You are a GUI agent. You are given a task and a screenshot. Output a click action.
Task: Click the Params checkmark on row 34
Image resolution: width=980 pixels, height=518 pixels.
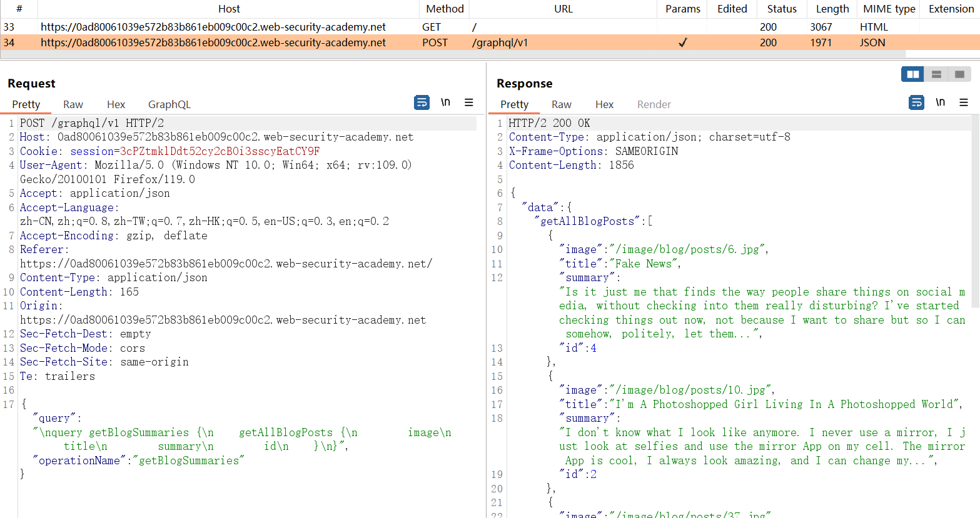pos(682,42)
